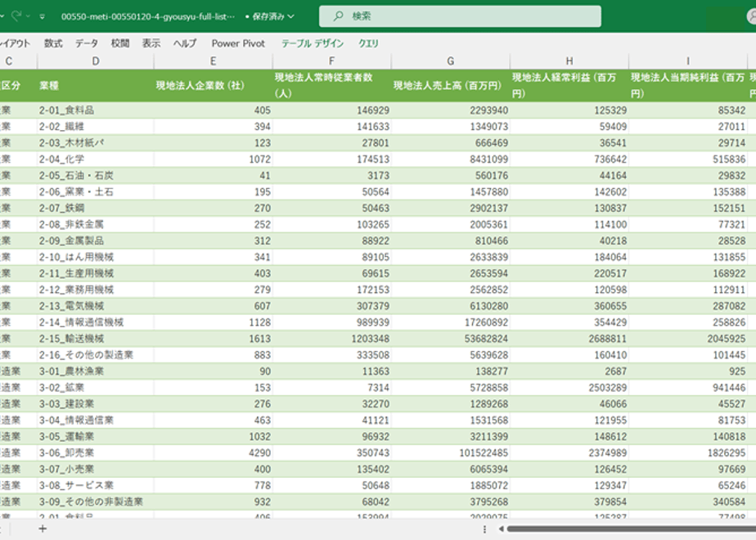Select cell 2-01_食料品
756x540 pixels.
(96, 110)
